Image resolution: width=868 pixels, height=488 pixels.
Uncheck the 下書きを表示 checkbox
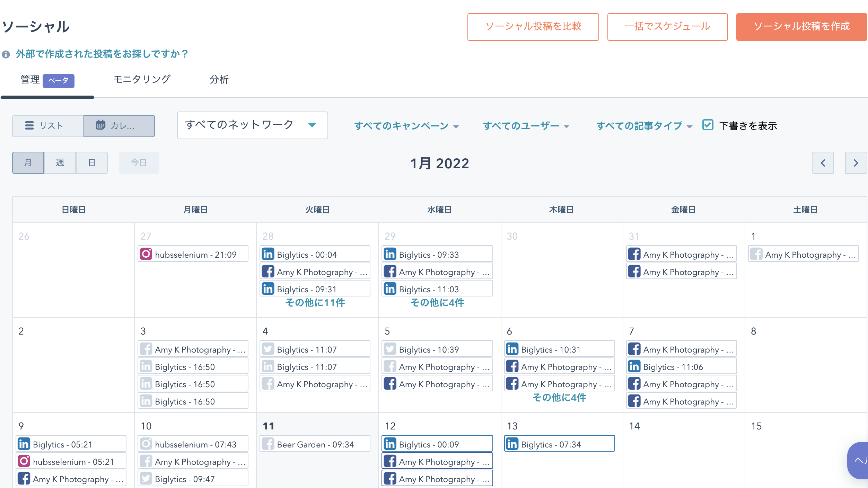[708, 125]
